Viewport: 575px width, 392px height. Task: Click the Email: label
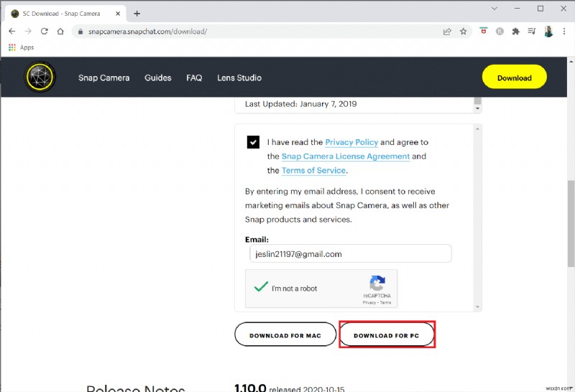257,240
